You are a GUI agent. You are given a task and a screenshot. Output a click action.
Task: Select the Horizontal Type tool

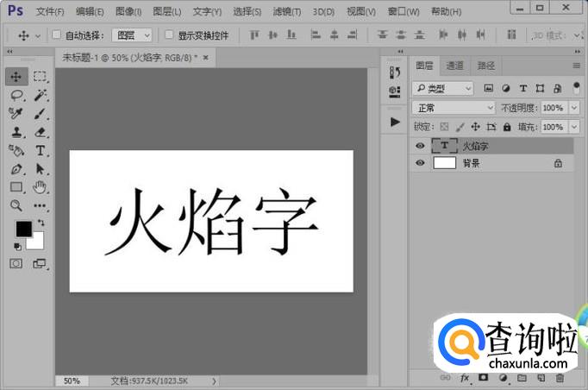tap(40, 150)
